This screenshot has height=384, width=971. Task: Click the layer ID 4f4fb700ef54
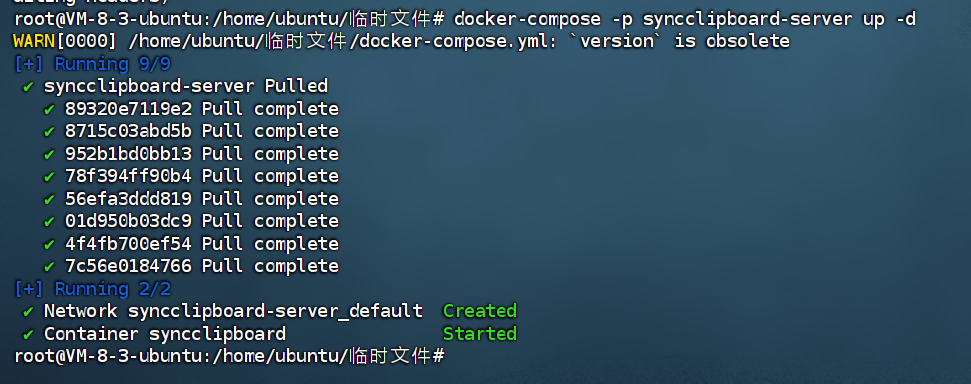tap(128, 243)
